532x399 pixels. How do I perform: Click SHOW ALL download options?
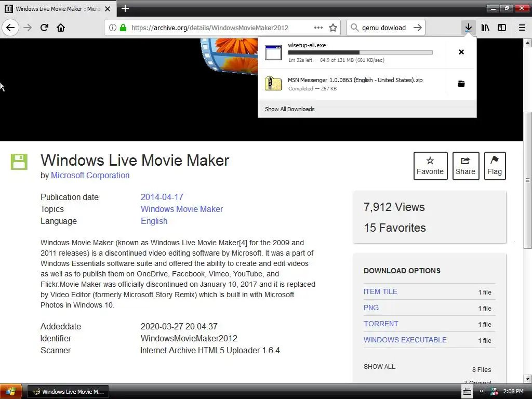[379, 366]
